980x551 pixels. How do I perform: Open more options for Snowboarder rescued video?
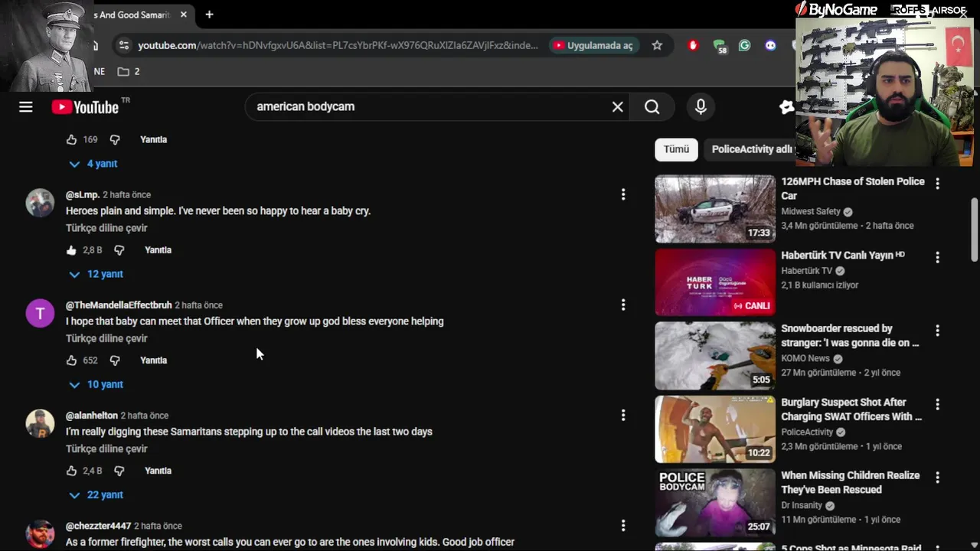(x=937, y=331)
